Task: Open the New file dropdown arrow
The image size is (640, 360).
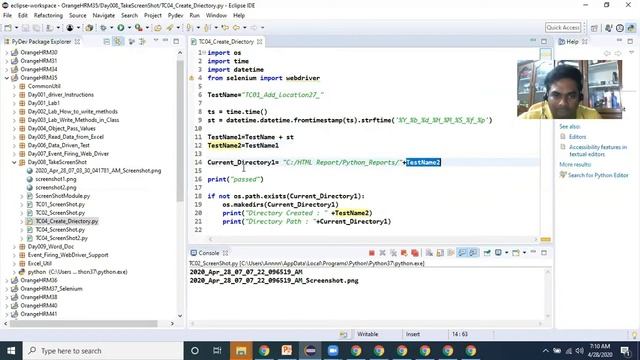Action: coord(16,28)
